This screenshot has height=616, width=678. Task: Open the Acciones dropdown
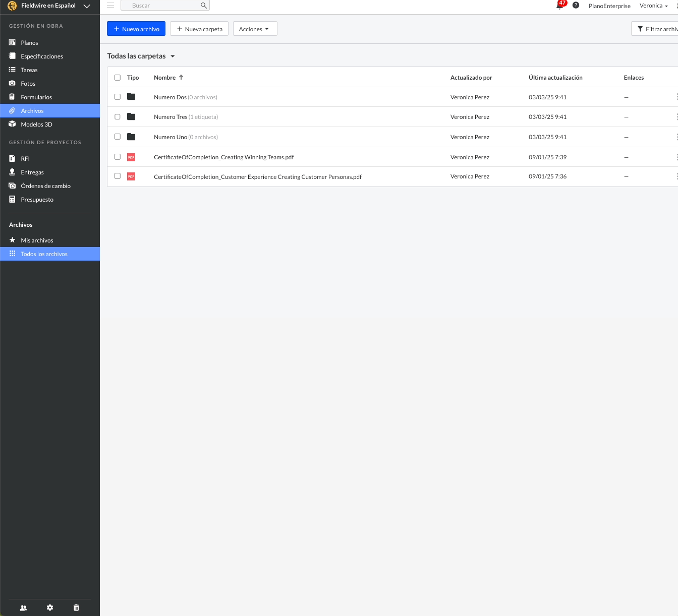pyautogui.click(x=255, y=29)
